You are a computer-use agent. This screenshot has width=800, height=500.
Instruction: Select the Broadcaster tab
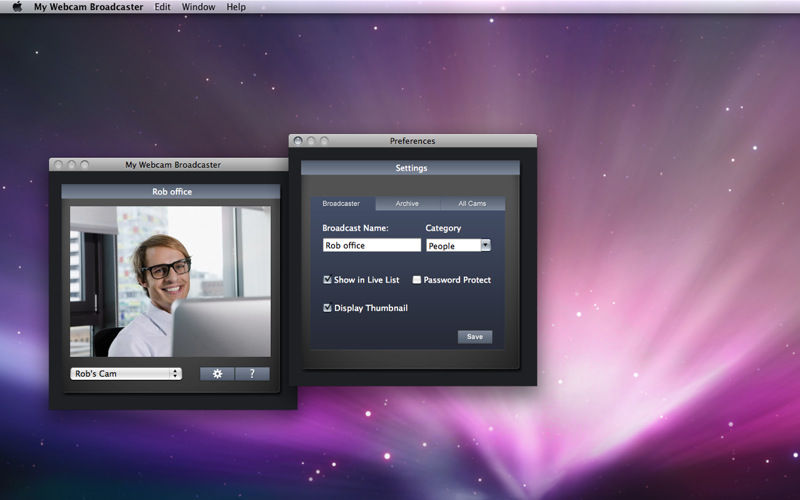341,203
